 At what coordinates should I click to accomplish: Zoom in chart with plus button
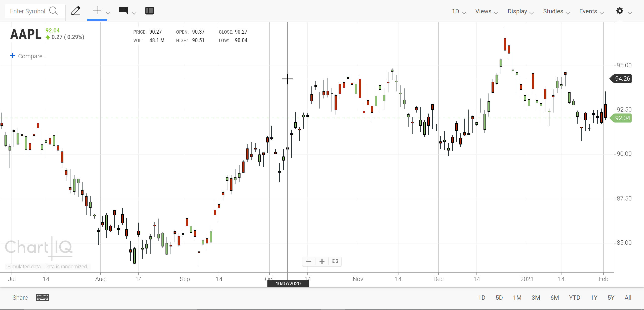click(x=322, y=261)
